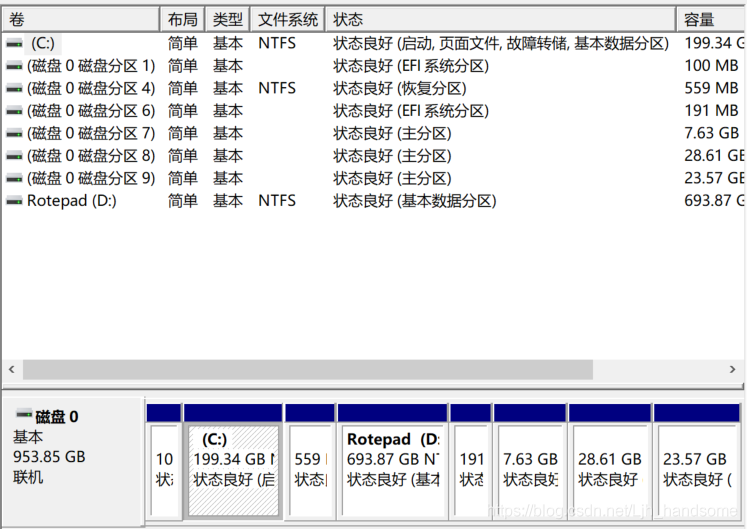The height and width of the screenshot is (529, 747).
Task: Select the first 100 MB partition block in map
Action: click(x=164, y=461)
